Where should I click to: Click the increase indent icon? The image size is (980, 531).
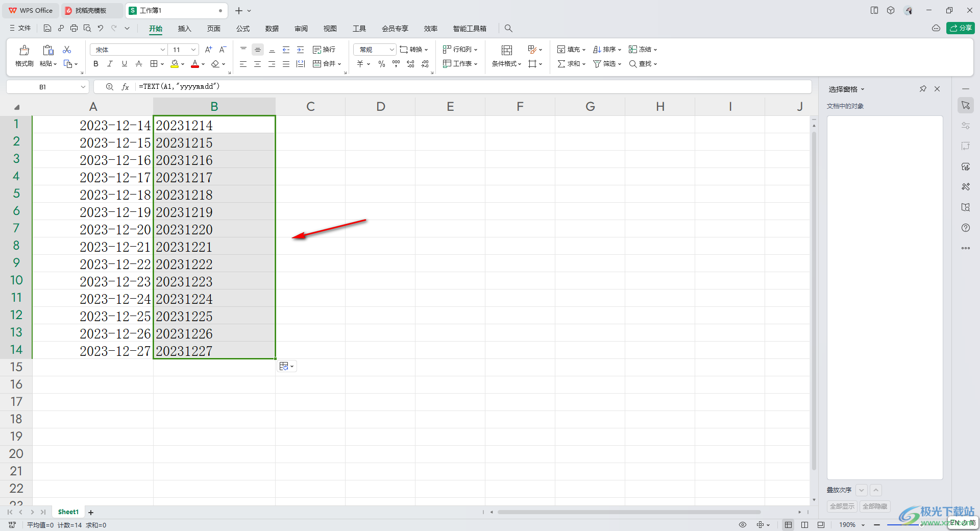[301, 50]
